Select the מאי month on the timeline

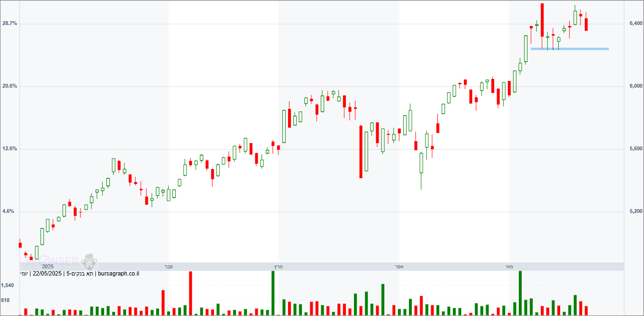pyautogui.click(x=509, y=266)
